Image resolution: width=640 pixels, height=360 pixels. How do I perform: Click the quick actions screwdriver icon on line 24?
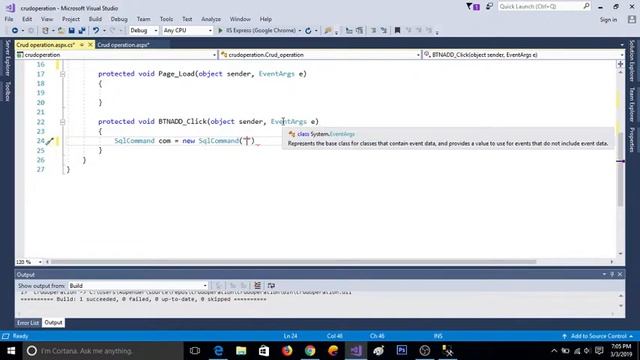click(50, 141)
